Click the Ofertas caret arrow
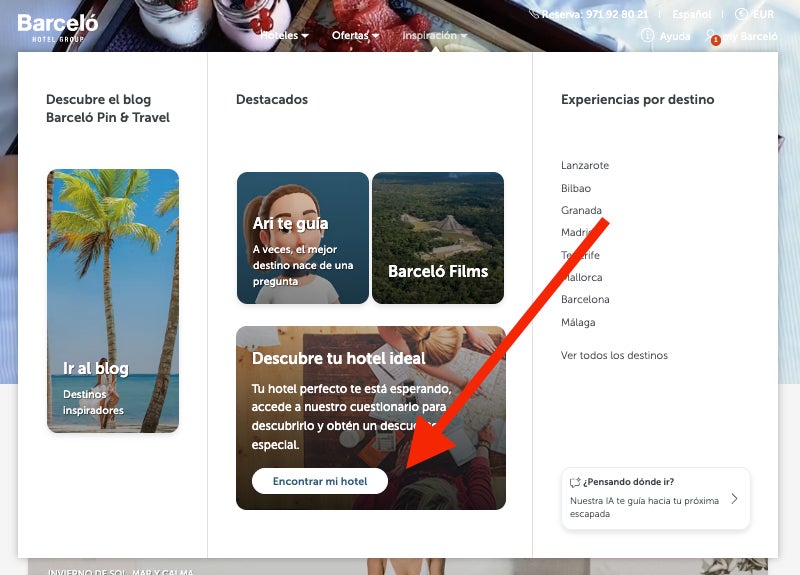Viewport: 800px width, 575px height. (x=376, y=36)
